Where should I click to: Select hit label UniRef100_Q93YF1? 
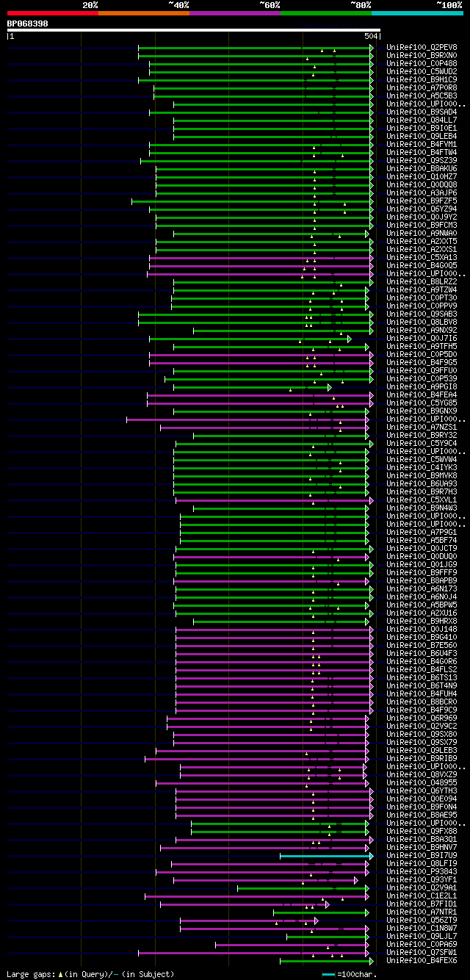coord(422,879)
